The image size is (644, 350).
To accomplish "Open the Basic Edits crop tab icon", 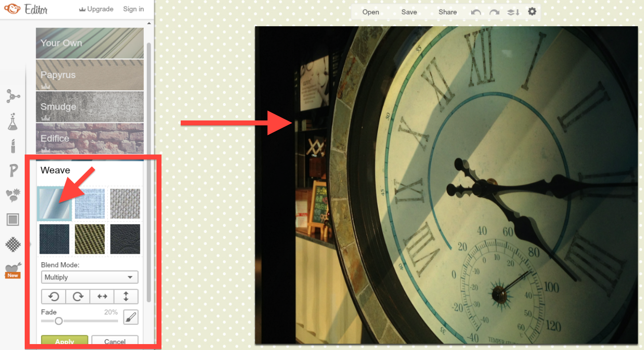I will coord(13,96).
